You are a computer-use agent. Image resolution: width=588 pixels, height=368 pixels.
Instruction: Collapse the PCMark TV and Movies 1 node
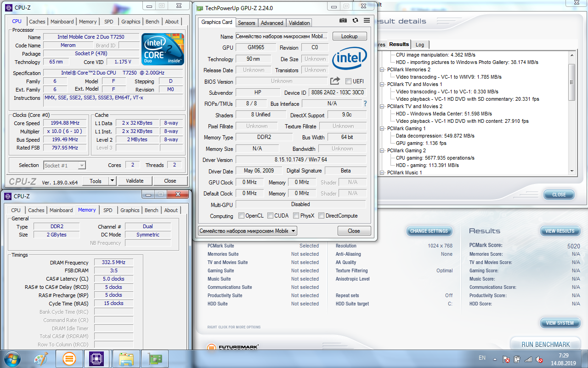pos(383,84)
